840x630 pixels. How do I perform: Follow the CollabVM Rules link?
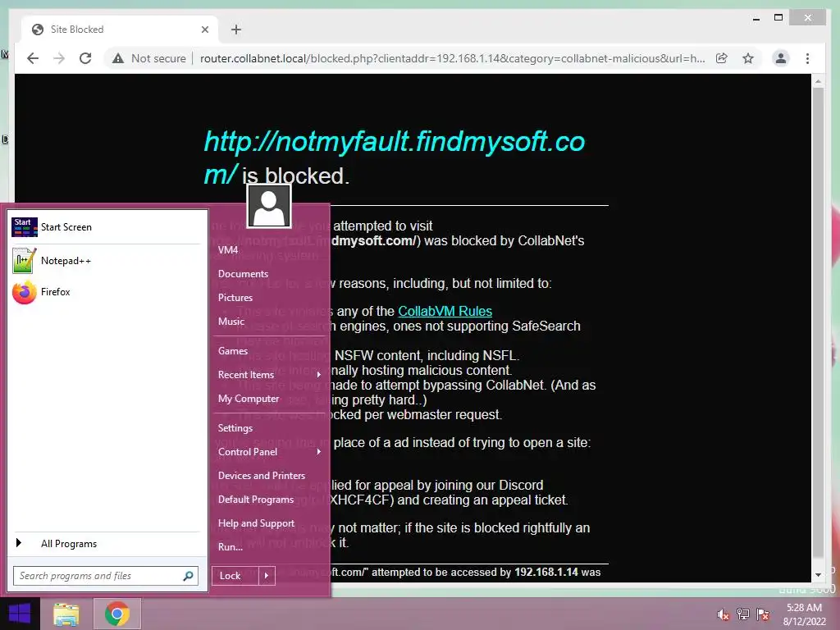click(x=445, y=311)
